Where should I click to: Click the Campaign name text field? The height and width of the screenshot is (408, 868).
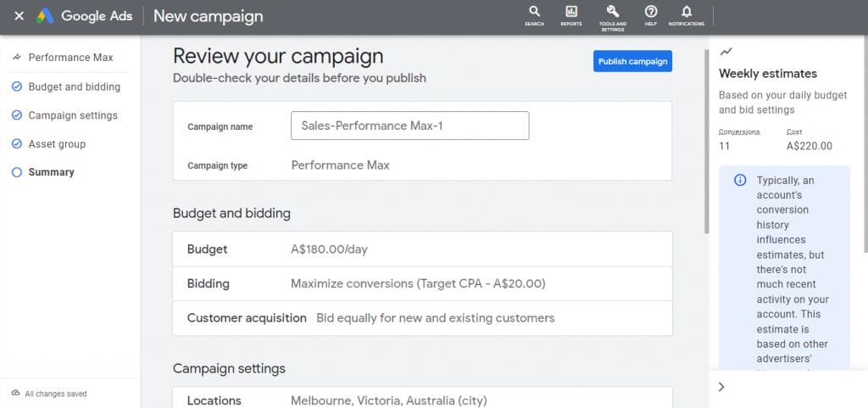tap(409, 126)
